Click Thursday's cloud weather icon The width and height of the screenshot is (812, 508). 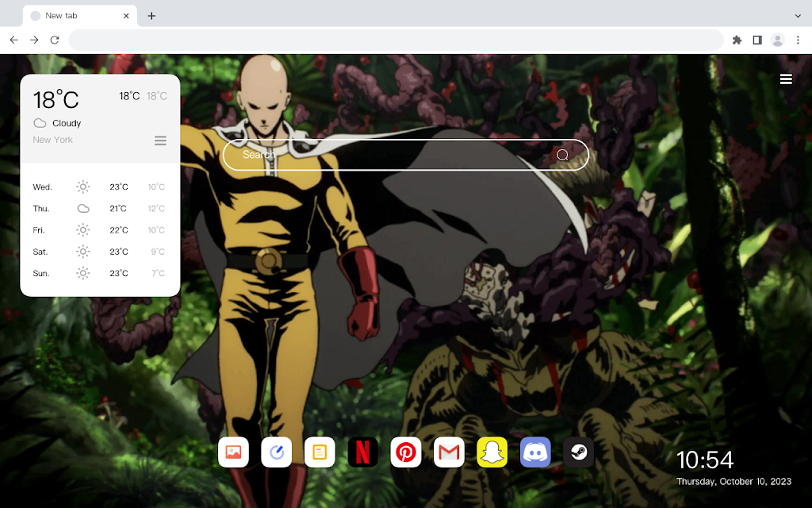(x=82, y=209)
